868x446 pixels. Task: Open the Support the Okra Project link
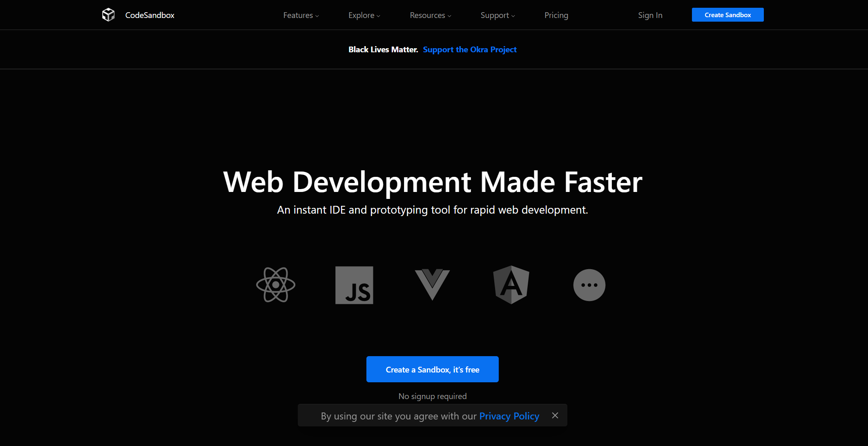point(470,49)
